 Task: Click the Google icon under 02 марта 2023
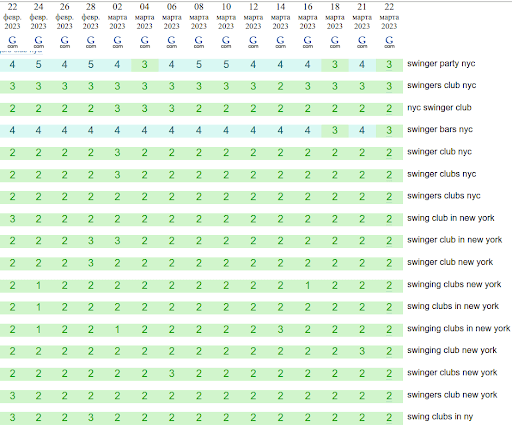click(x=117, y=42)
